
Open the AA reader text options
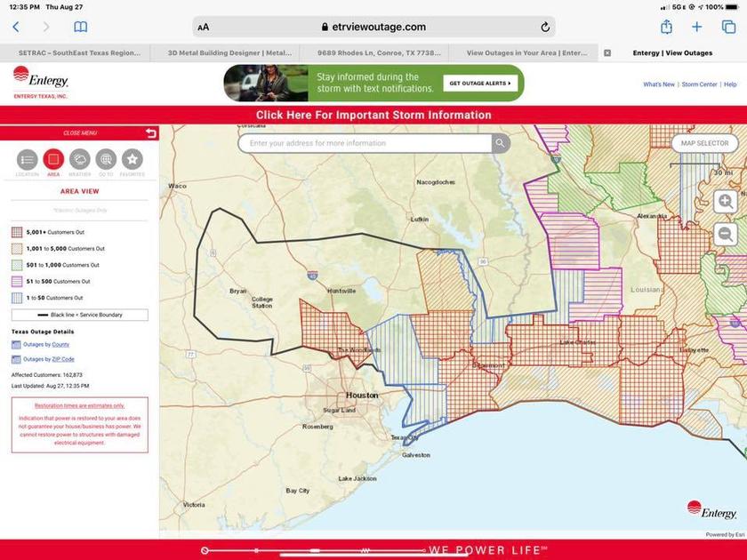[204, 28]
